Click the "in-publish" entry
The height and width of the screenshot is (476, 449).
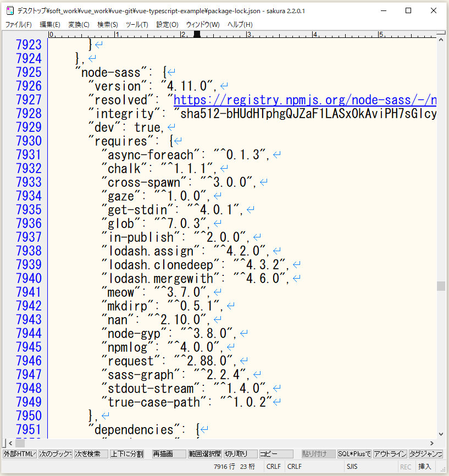point(175,237)
